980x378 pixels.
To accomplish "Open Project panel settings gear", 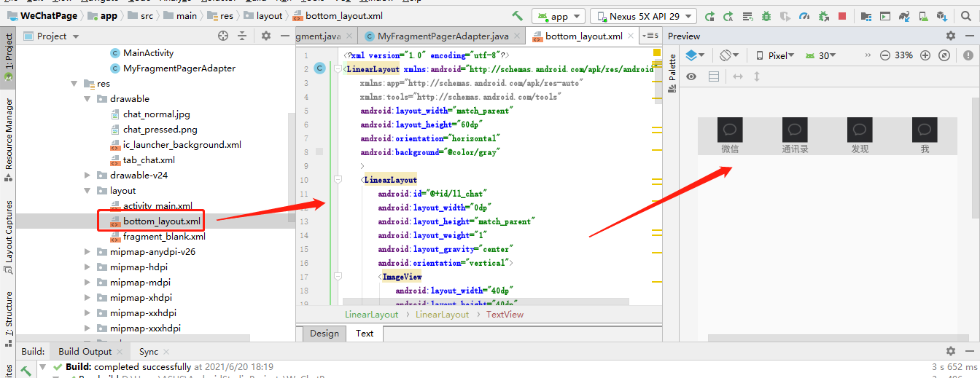I will click(266, 36).
